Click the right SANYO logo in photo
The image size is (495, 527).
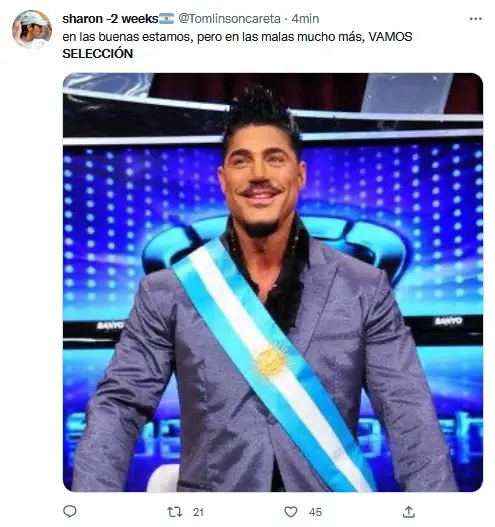click(449, 321)
